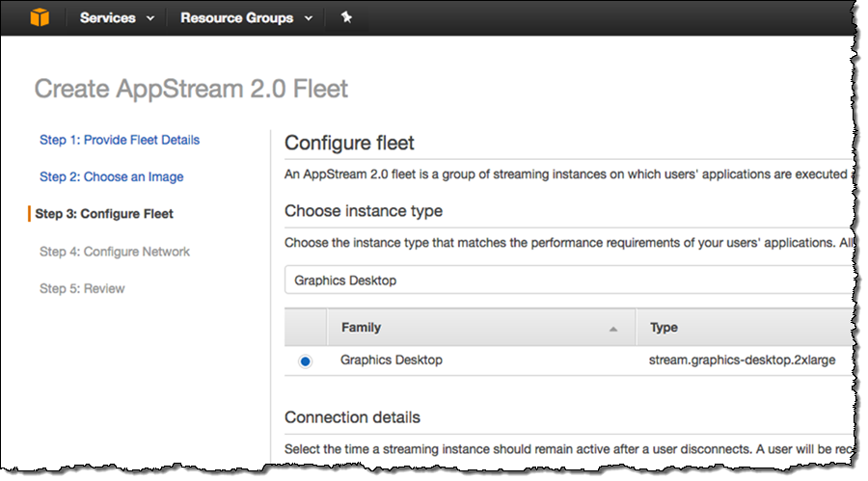Click the chevron arrow beside Resource Groups
This screenshot has width=868, height=481.
[x=308, y=18]
